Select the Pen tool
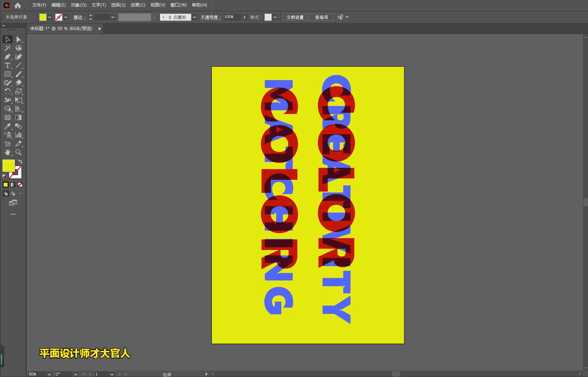This screenshot has width=588, height=377. pos(7,57)
